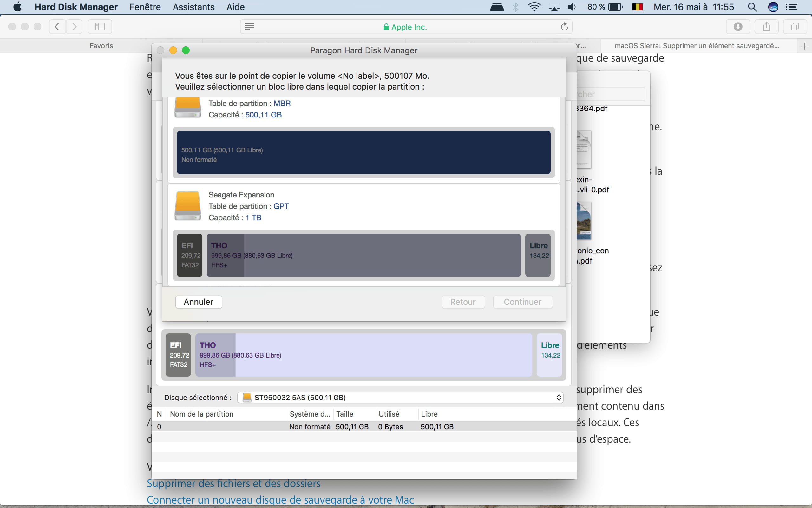
Task: Open link Supprimer des fichiers et des dossiers
Action: (x=233, y=483)
